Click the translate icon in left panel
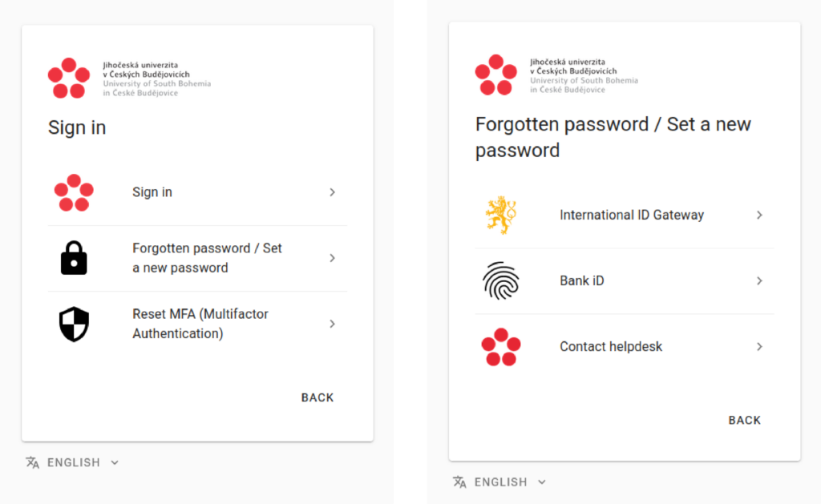Image resolution: width=821 pixels, height=504 pixels. [33, 462]
